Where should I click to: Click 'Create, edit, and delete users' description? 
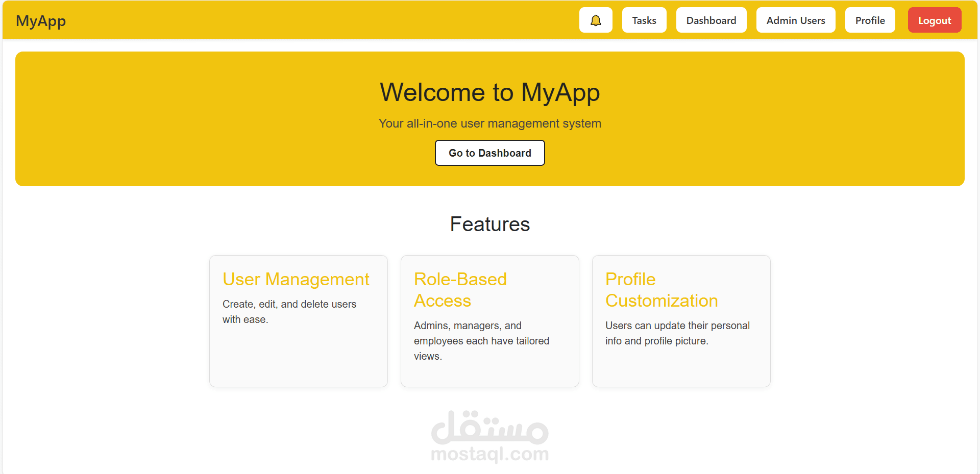pyautogui.click(x=289, y=312)
